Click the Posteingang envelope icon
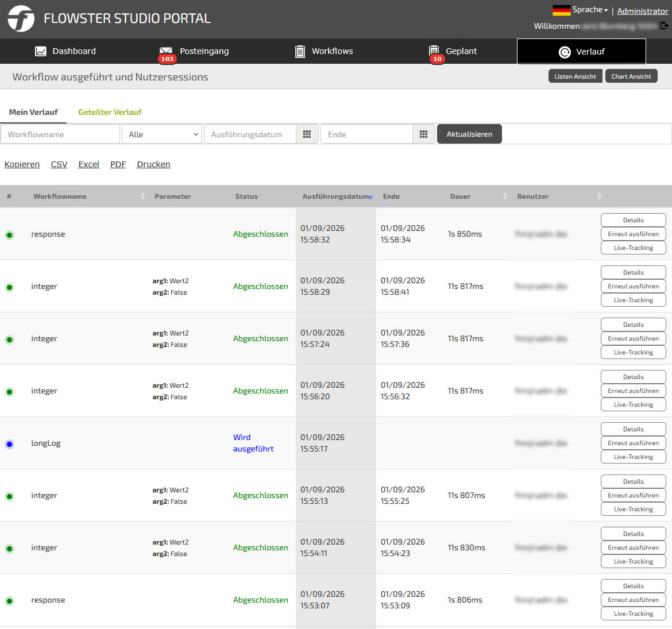672x629 pixels. tap(166, 51)
